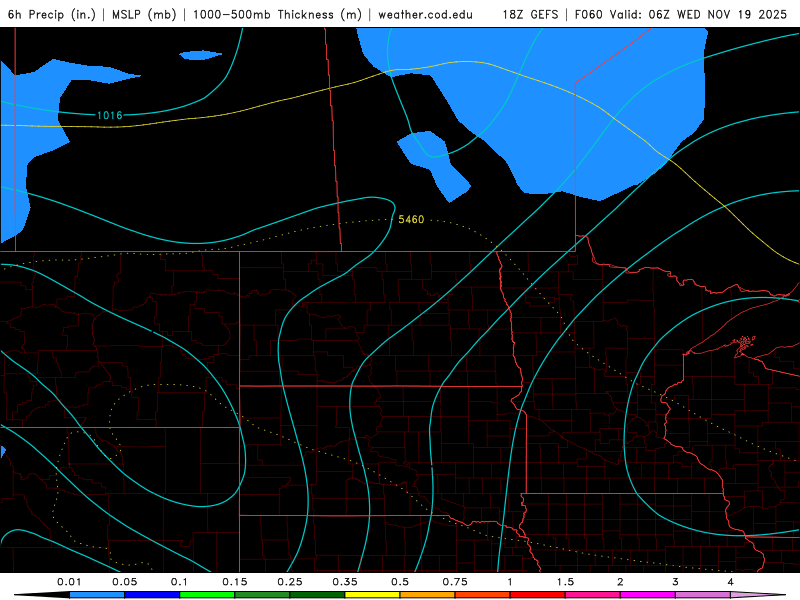The height and width of the screenshot is (600, 800).
Task: Click the 3 legend value
Action: pyautogui.click(x=675, y=582)
